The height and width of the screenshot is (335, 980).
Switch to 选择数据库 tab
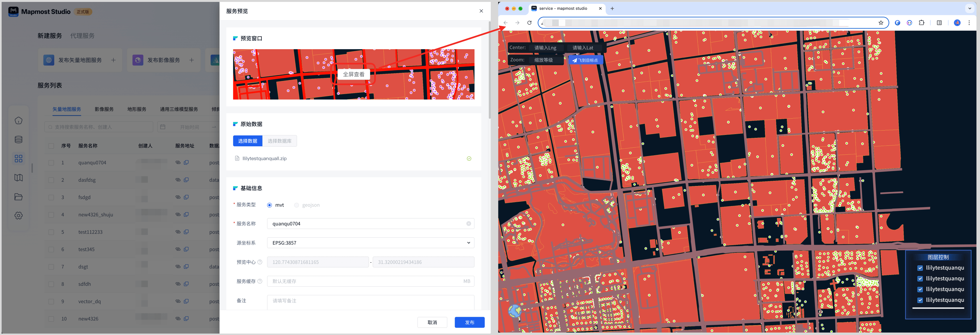point(279,141)
